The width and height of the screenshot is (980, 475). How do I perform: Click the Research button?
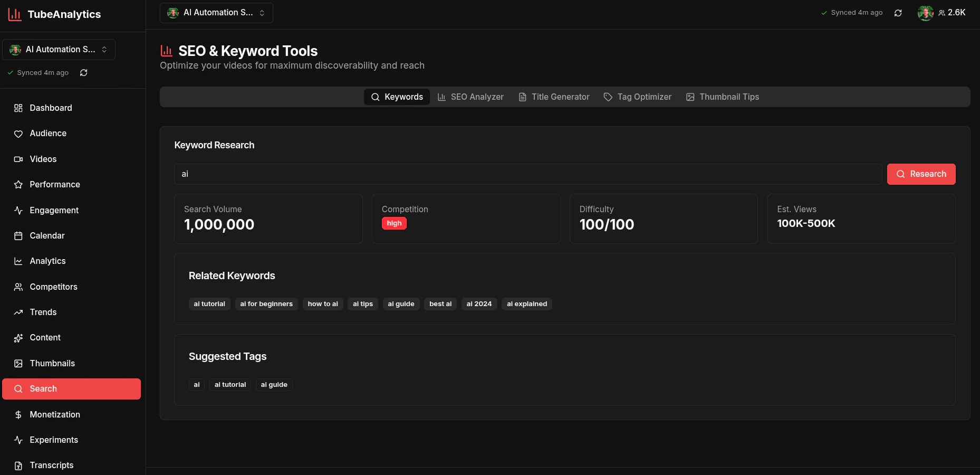(921, 174)
